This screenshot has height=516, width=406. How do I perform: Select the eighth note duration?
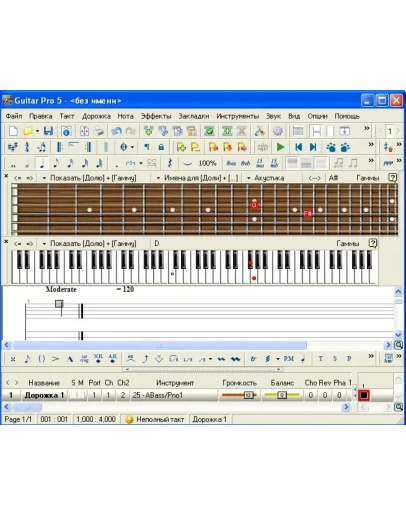coord(56,163)
